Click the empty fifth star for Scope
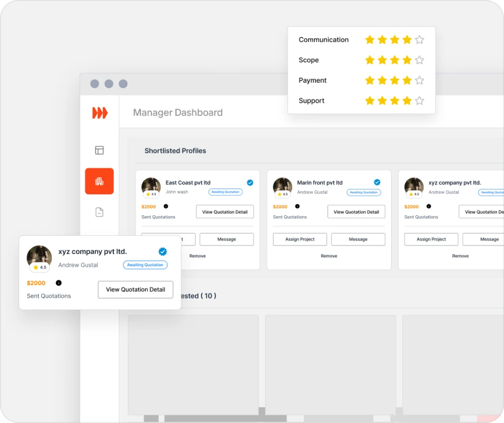 coord(420,59)
